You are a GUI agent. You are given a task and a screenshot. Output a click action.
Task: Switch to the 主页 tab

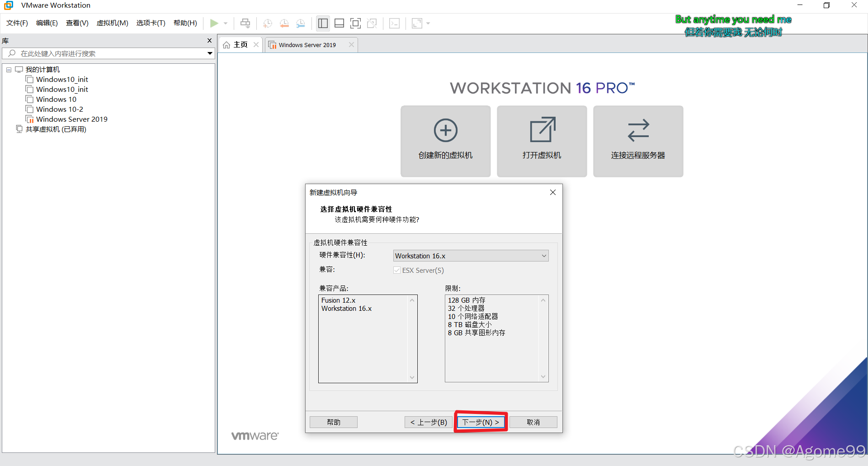[241, 45]
